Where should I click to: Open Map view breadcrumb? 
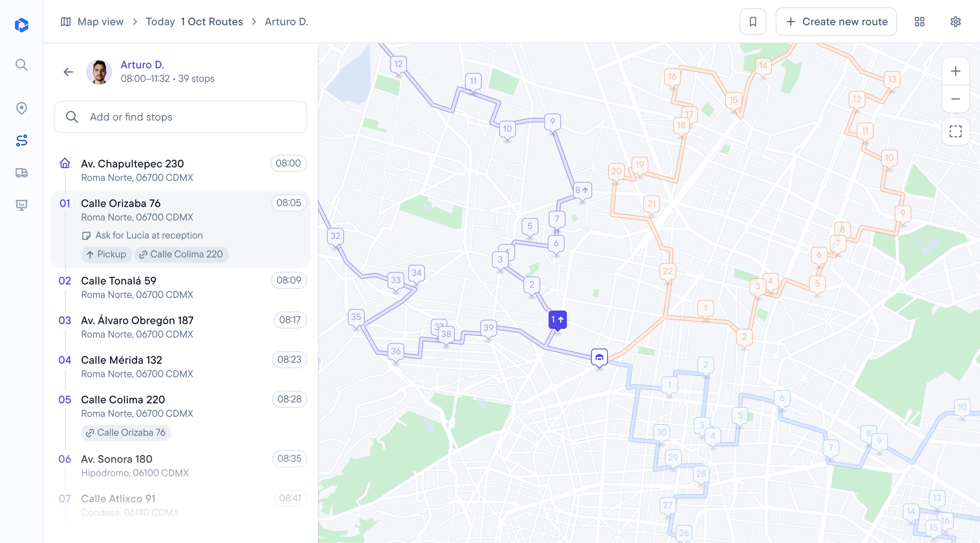pos(92,22)
